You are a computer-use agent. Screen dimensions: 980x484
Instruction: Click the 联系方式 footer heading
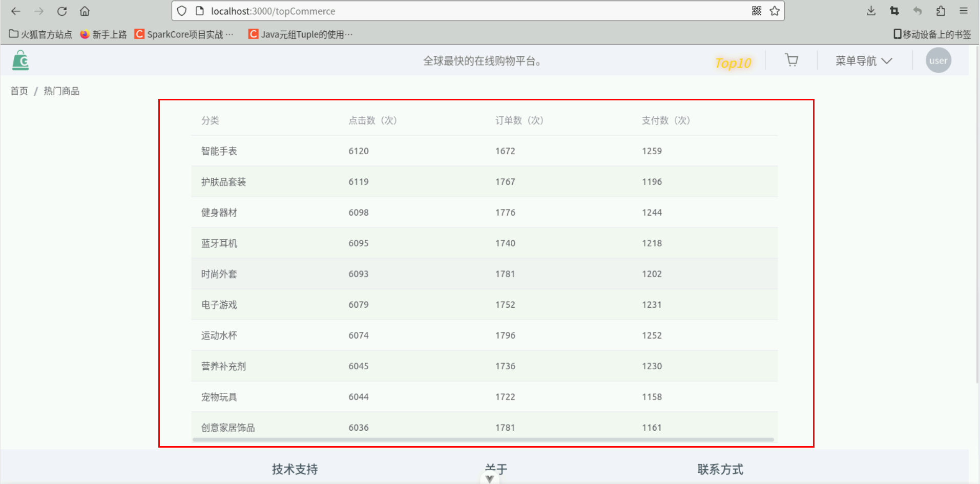[x=720, y=469]
